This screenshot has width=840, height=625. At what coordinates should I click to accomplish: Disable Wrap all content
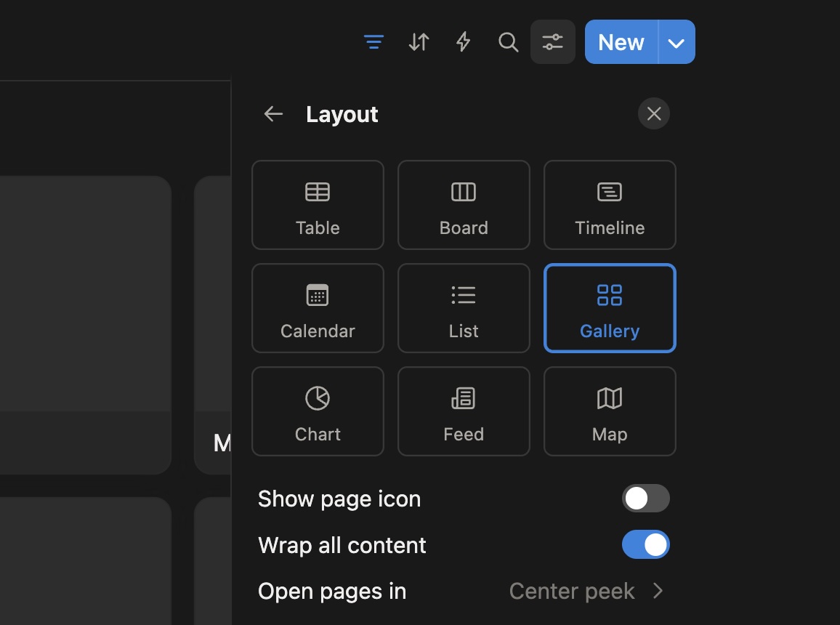[x=645, y=544]
